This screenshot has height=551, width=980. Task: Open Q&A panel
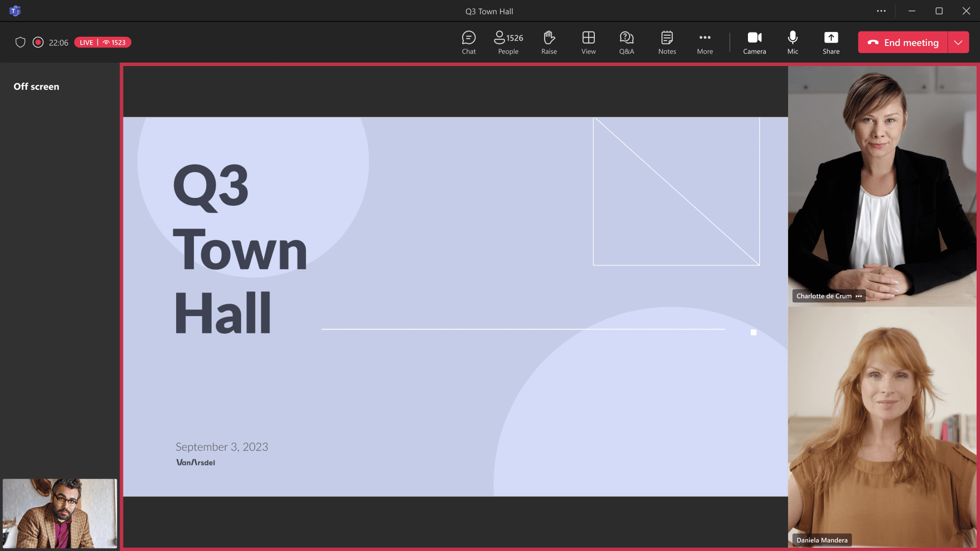(627, 43)
